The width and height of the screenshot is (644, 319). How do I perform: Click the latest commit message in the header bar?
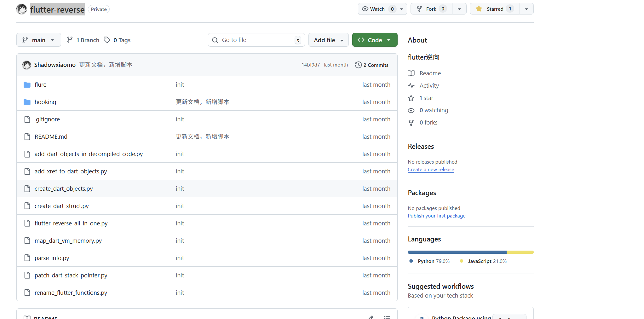106,65
